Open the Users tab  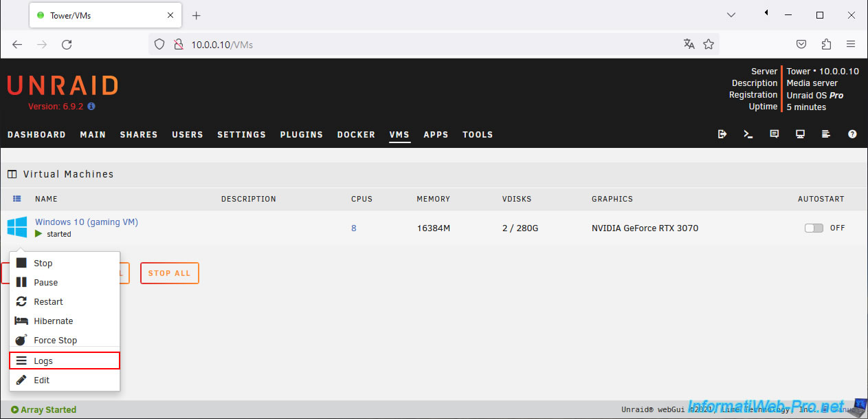tap(188, 134)
